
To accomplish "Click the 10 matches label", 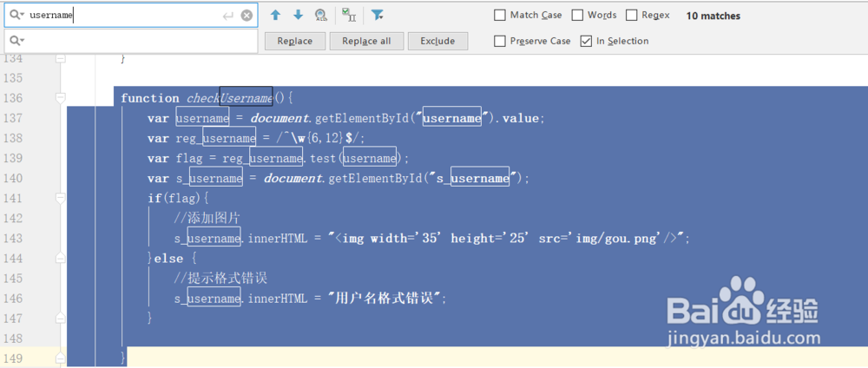I will (x=713, y=16).
